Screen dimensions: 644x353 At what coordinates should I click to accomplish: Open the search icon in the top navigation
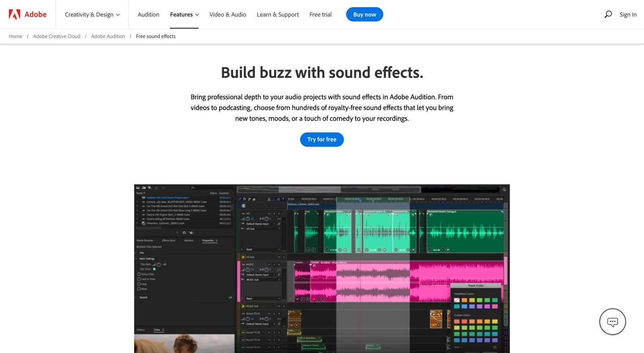(x=608, y=14)
